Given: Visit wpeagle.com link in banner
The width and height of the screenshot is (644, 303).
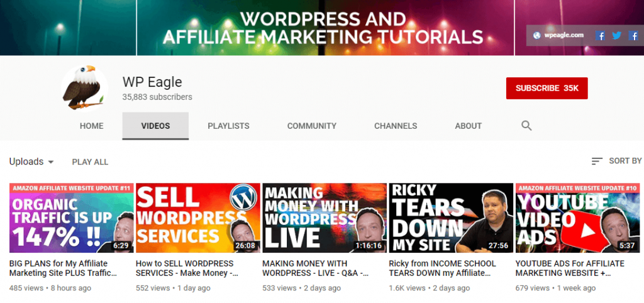Looking at the screenshot, I should 564,35.
